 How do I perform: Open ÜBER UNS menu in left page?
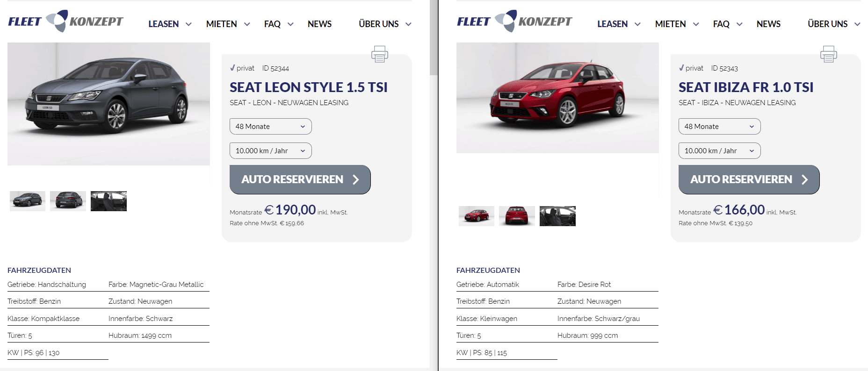pos(379,24)
